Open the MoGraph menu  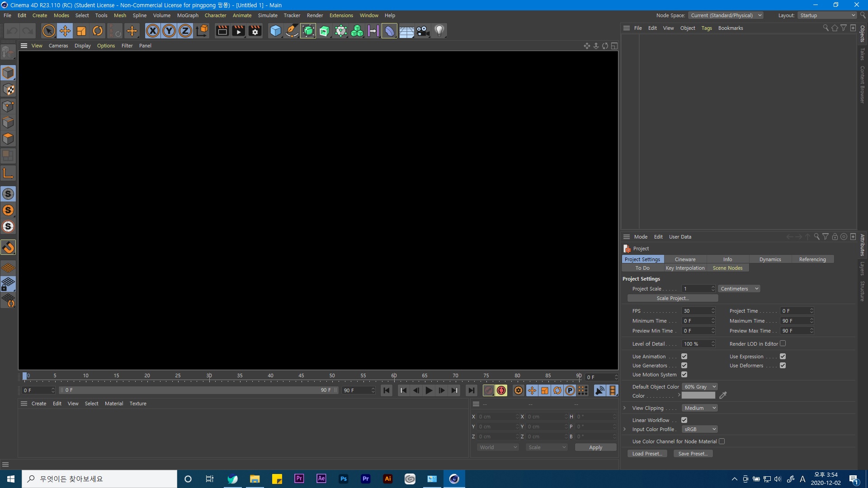[x=188, y=15]
